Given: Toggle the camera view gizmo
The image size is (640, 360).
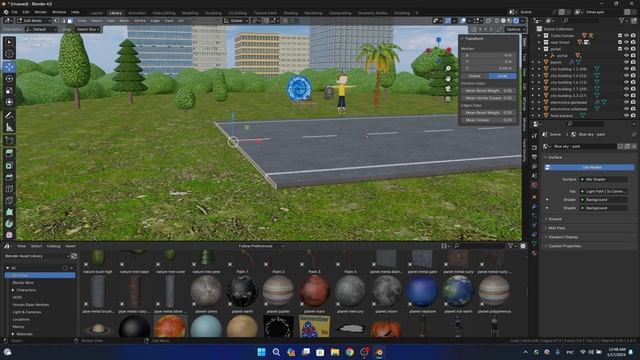Looking at the screenshot, I should pyautogui.click(x=448, y=89).
